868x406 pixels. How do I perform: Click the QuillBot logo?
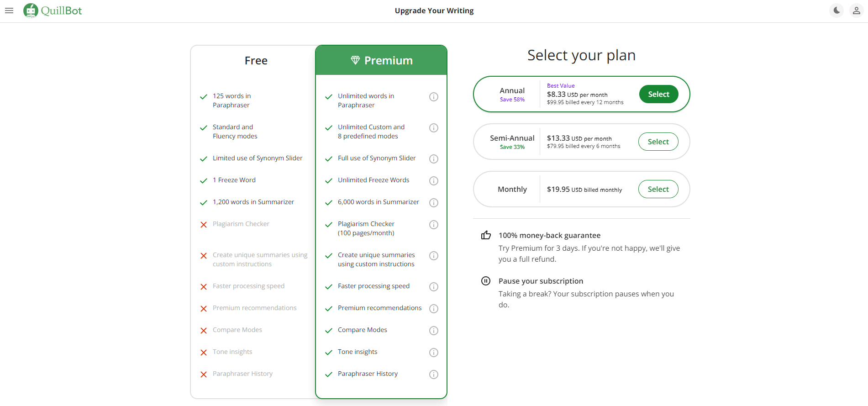point(53,11)
